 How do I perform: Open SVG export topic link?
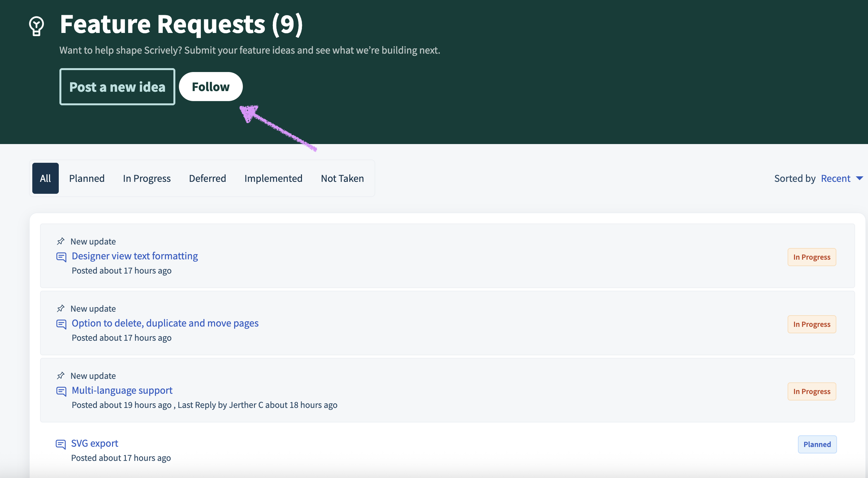[x=94, y=443]
